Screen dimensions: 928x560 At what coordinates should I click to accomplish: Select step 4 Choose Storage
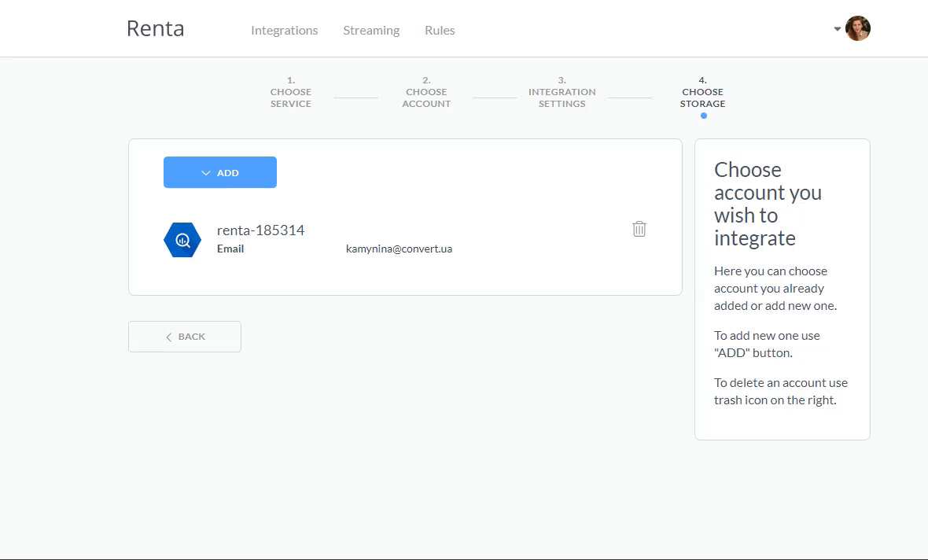click(702, 92)
